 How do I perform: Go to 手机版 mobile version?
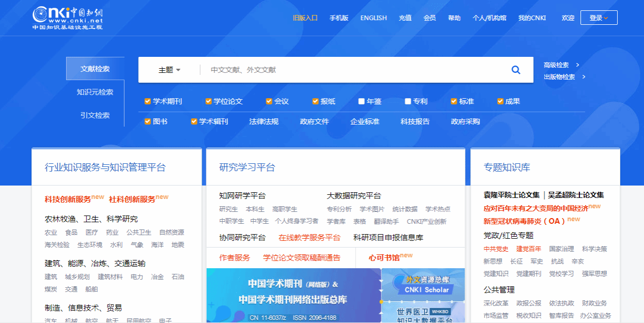pos(339,18)
